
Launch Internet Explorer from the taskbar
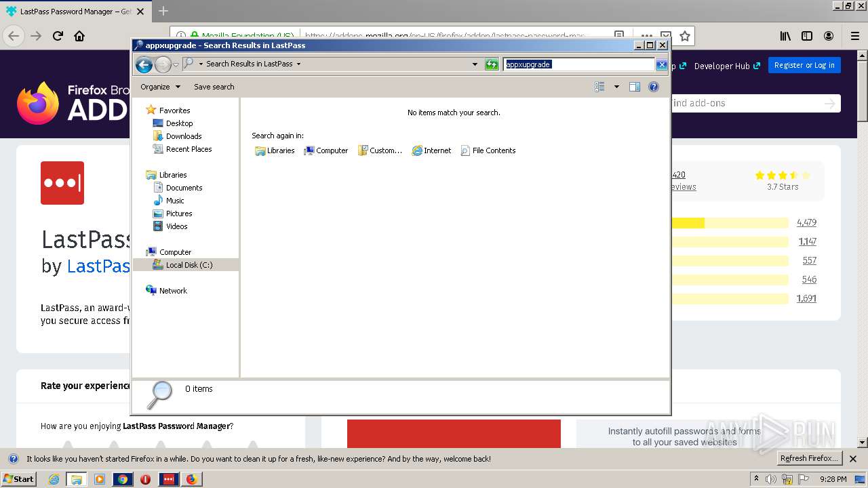click(x=54, y=479)
